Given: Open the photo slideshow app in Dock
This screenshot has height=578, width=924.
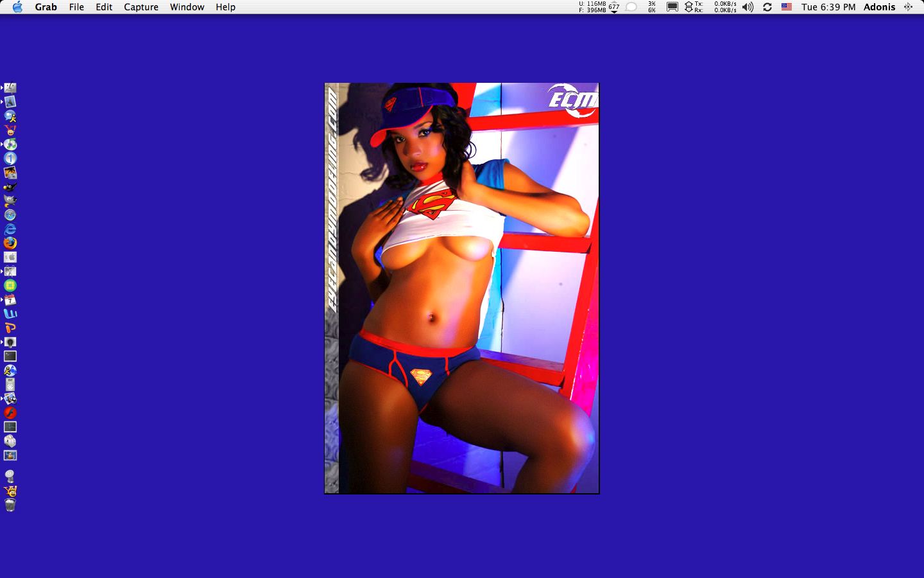Looking at the screenshot, I should pos(10,173).
